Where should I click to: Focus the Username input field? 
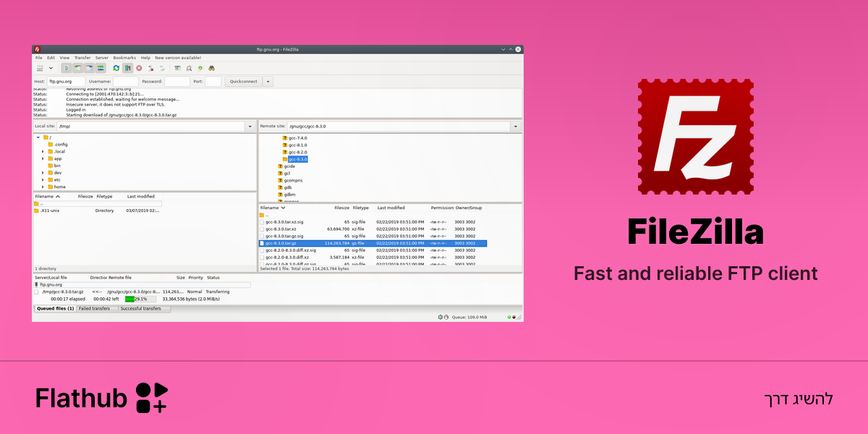click(x=126, y=82)
